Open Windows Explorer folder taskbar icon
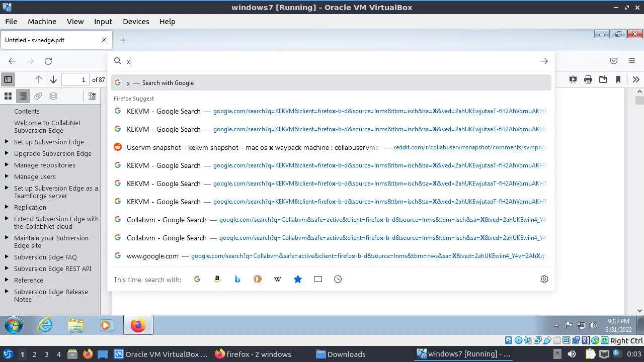644x362 pixels. coord(76,325)
